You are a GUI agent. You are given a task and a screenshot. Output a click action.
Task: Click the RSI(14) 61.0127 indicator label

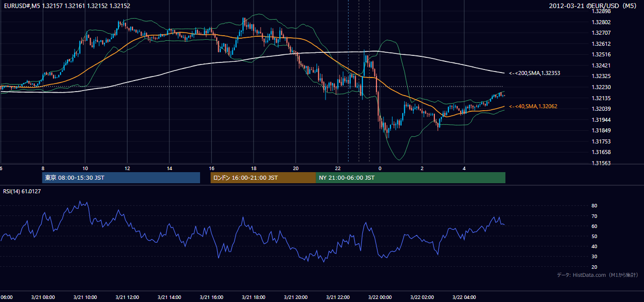click(22, 191)
